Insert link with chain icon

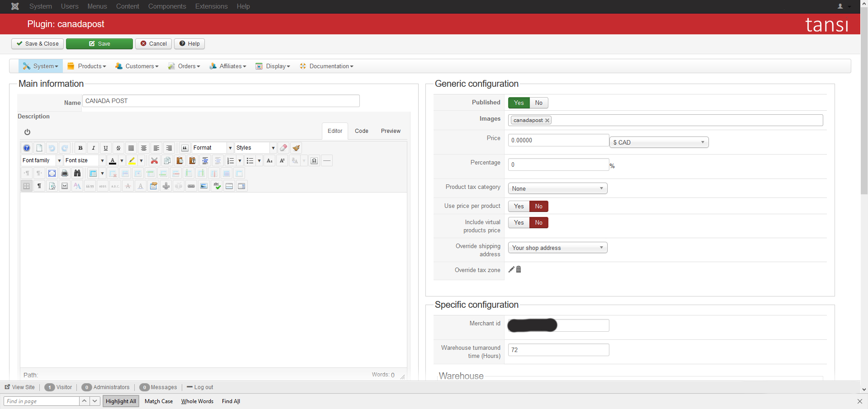click(x=192, y=186)
